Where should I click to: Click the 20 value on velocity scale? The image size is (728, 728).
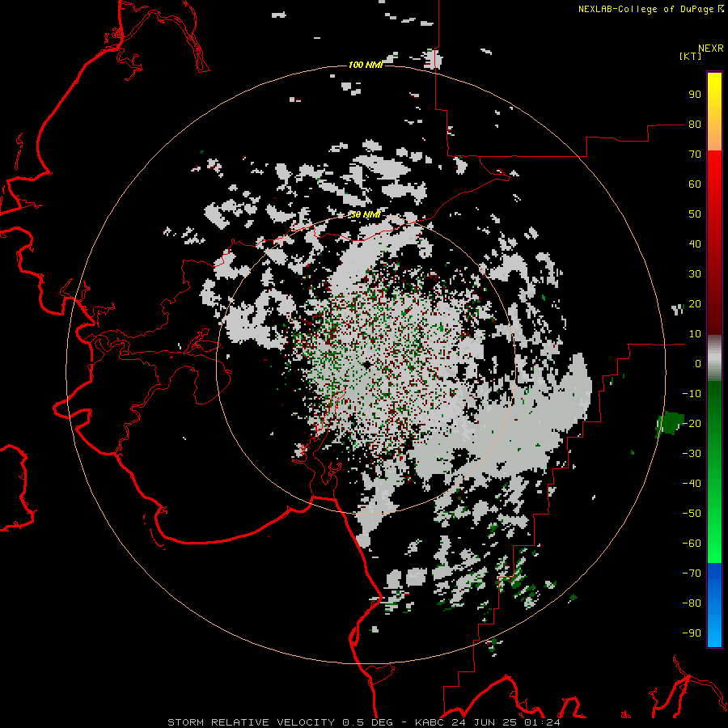pyautogui.click(x=695, y=303)
